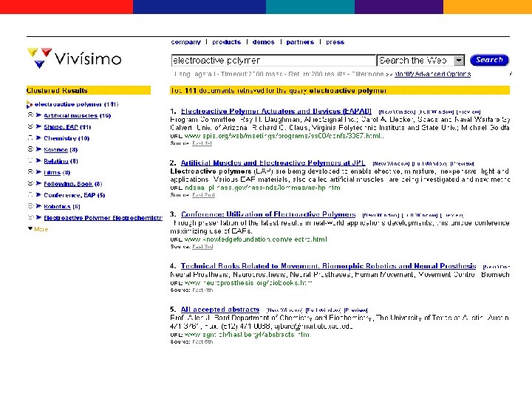Click the arrow icon beside Robotics

(38, 206)
